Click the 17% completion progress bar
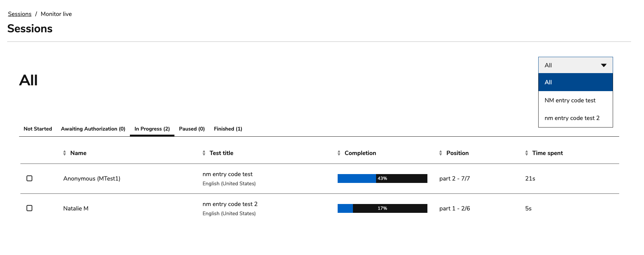 [382, 208]
